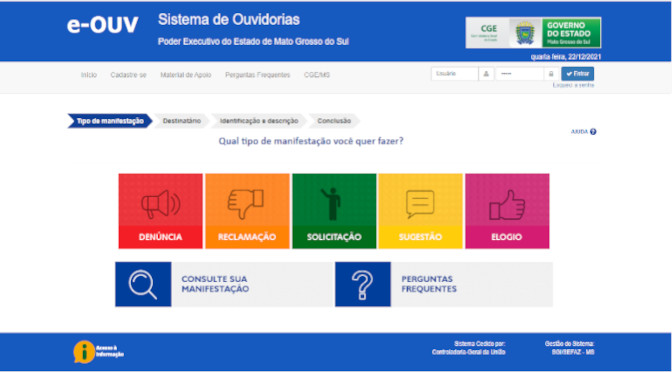Open Consulte sua Manifestação magnifier icon
This screenshot has width=672, height=372.
[143, 284]
